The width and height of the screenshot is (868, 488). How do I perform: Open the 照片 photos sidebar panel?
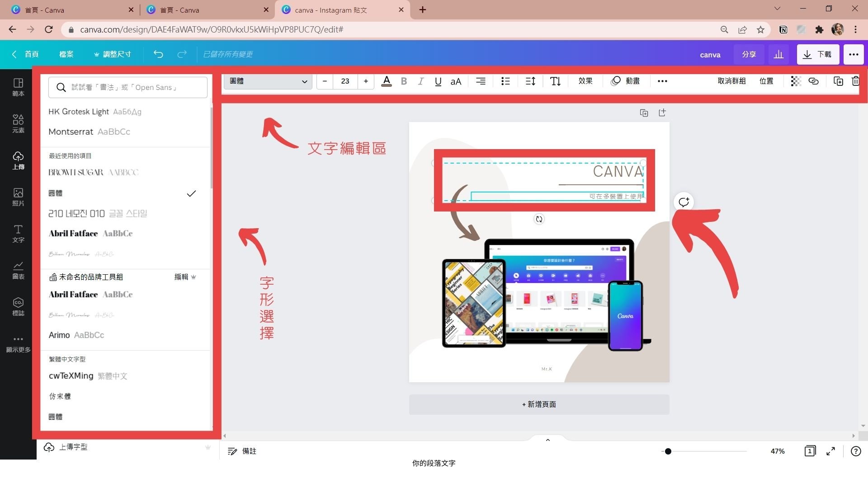click(x=18, y=197)
